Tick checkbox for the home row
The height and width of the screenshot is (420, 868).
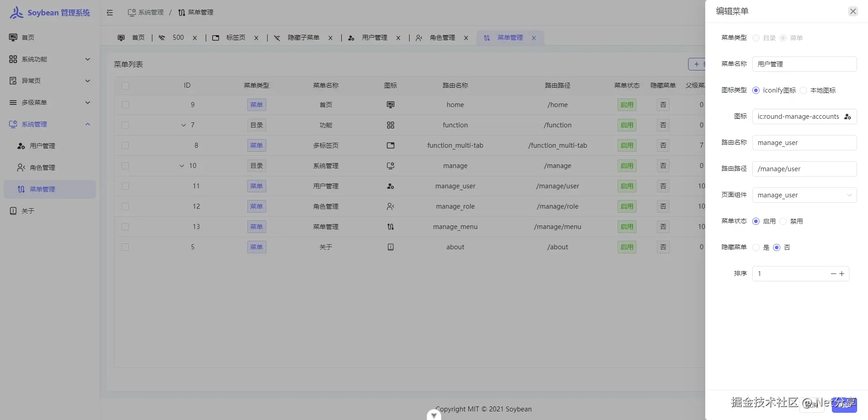[125, 105]
